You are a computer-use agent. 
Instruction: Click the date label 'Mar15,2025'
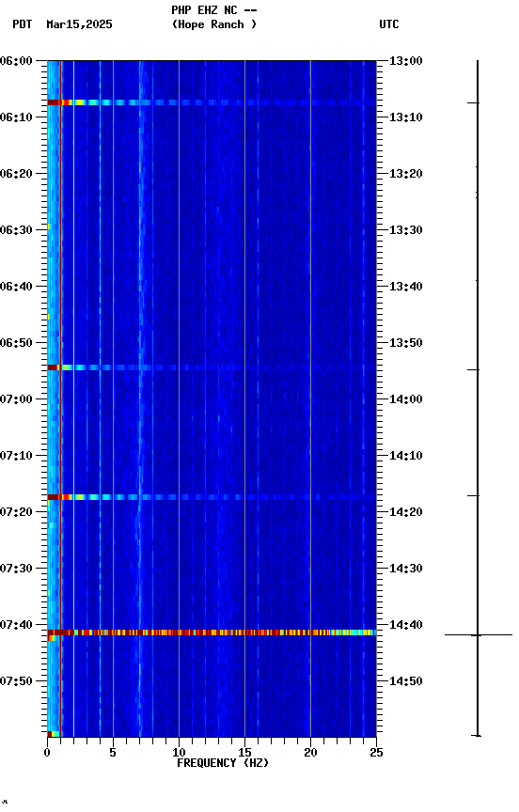pos(79,24)
